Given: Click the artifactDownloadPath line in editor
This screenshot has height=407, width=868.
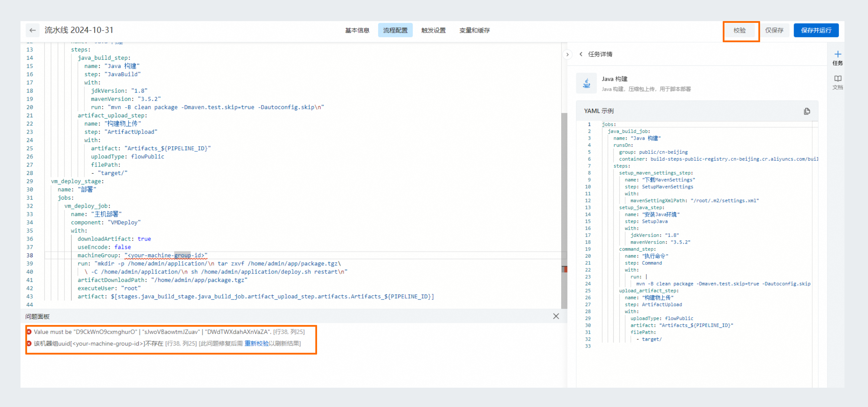Looking at the screenshot, I should click(162, 280).
